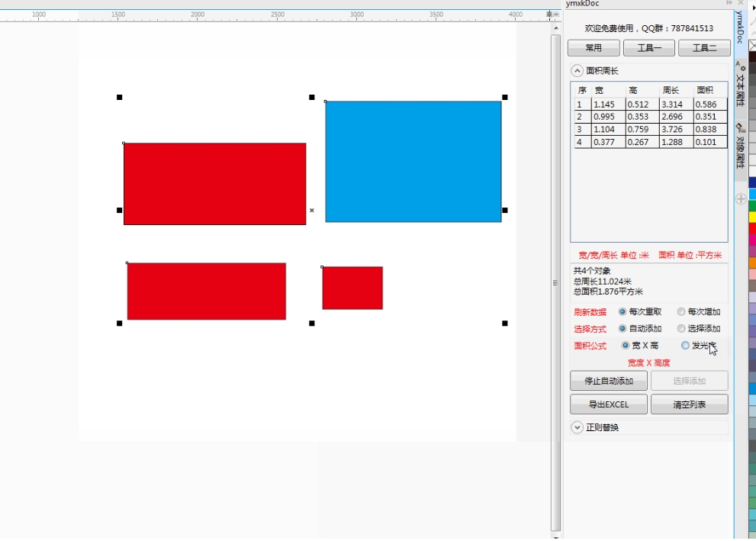Screen dimensions: 756x541
Task: Expand the 正则替换 section
Action: 577,427
